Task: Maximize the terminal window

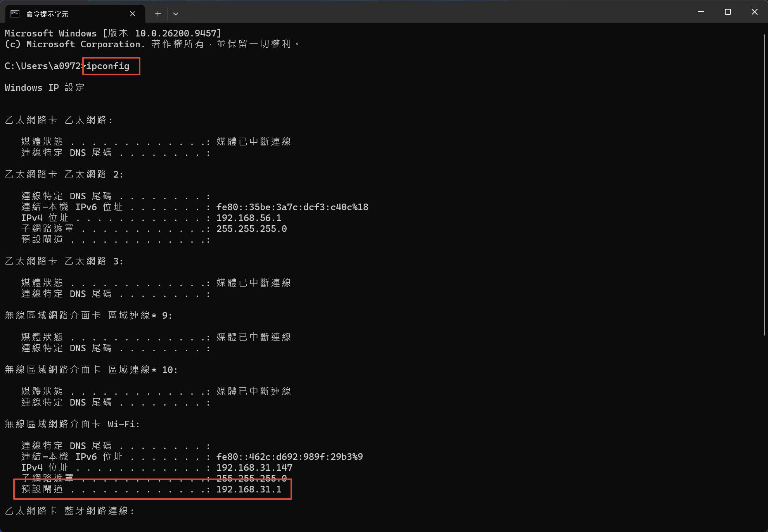Action: pos(728,12)
